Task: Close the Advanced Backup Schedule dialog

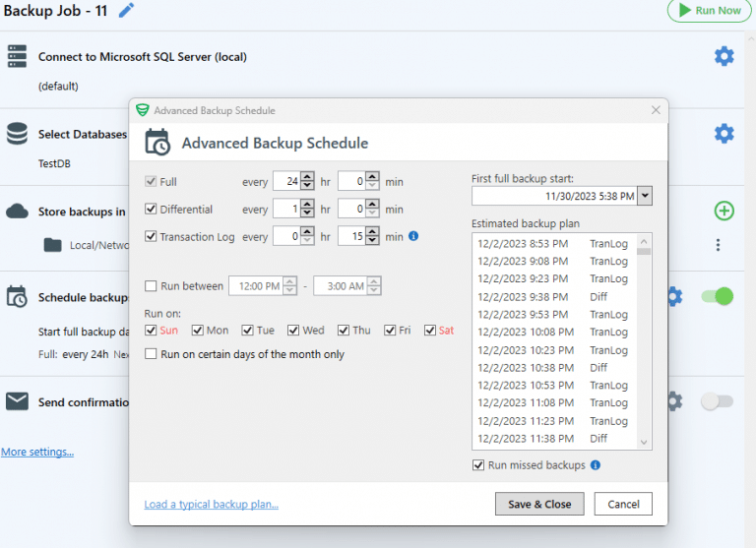Action: 656,110
